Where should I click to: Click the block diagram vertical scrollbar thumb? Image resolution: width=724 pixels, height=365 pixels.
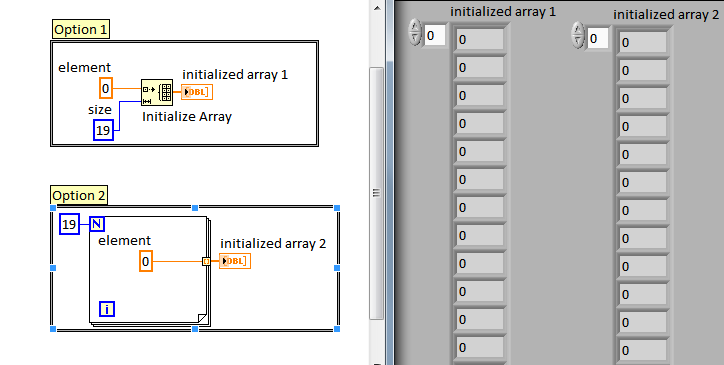click(x=377, y=193)
